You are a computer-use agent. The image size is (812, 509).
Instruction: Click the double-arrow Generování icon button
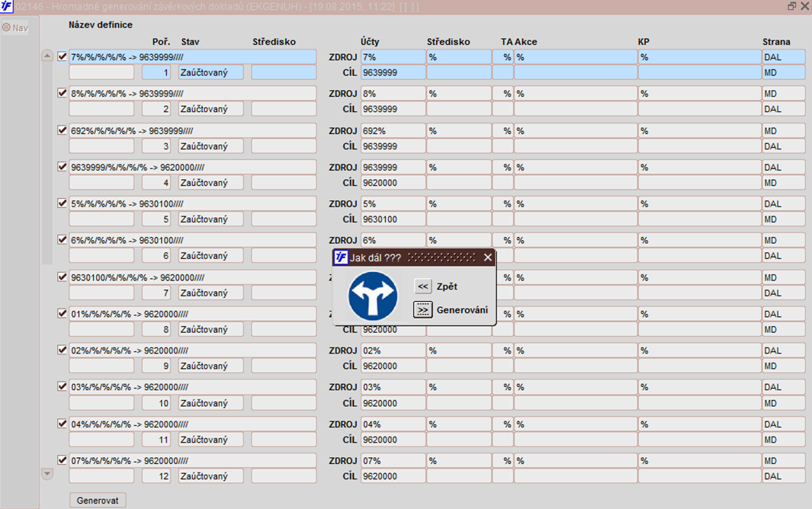422,310
